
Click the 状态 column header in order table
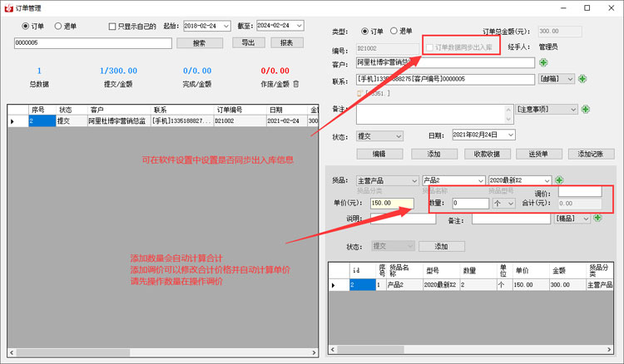(72, 110)
